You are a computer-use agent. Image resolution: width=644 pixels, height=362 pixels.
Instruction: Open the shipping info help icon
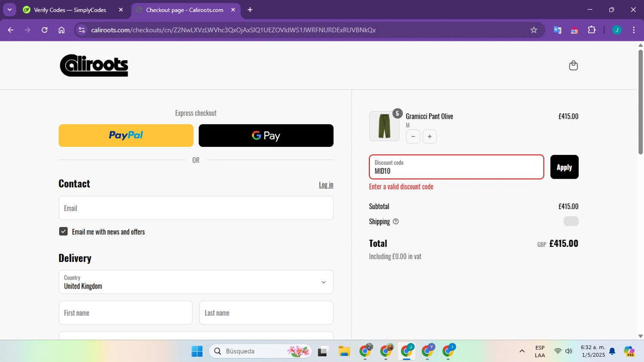[396, 222]
